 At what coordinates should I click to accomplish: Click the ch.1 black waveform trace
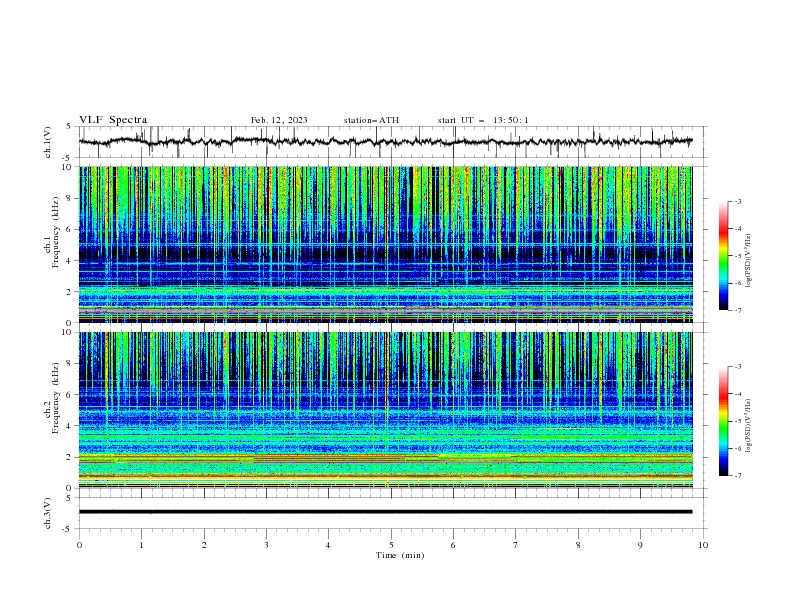385,141
